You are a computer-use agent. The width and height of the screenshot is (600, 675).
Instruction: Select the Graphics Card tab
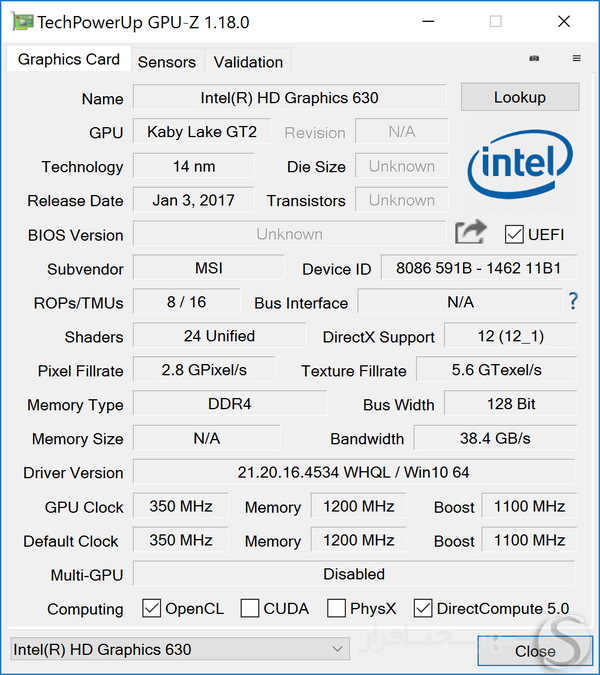[x=68, y=60]
